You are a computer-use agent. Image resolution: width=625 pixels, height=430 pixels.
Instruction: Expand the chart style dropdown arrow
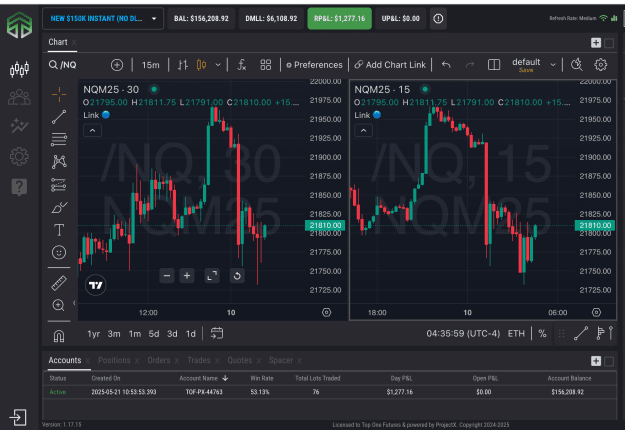[218, 65]
